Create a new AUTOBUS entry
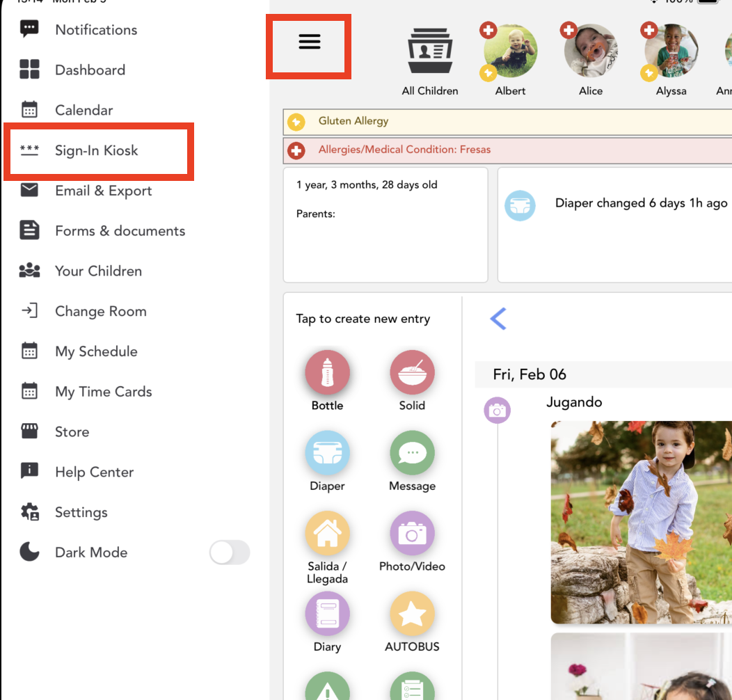The image size is (732, 700). tap(412, 614)
